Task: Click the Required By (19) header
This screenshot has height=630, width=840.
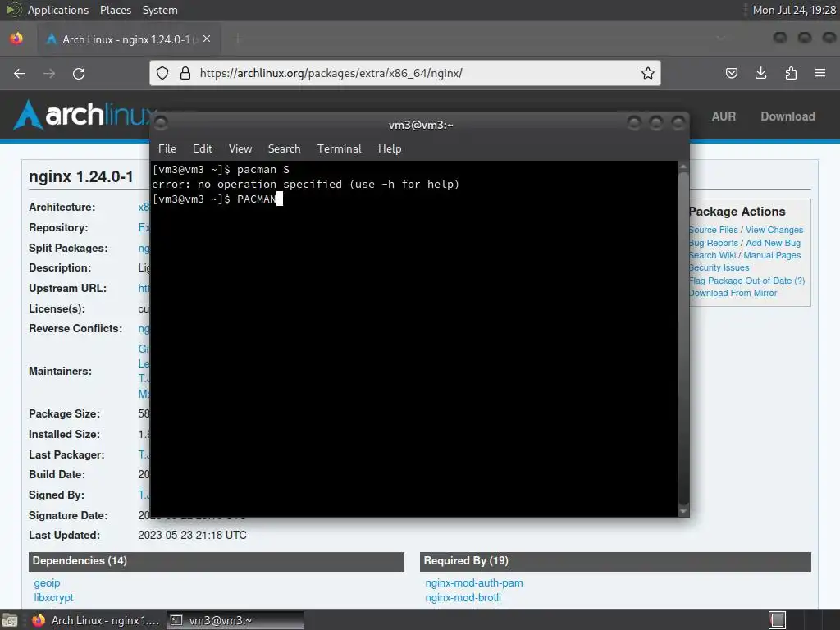Action: pyautogui.click(x=615, y=561)
